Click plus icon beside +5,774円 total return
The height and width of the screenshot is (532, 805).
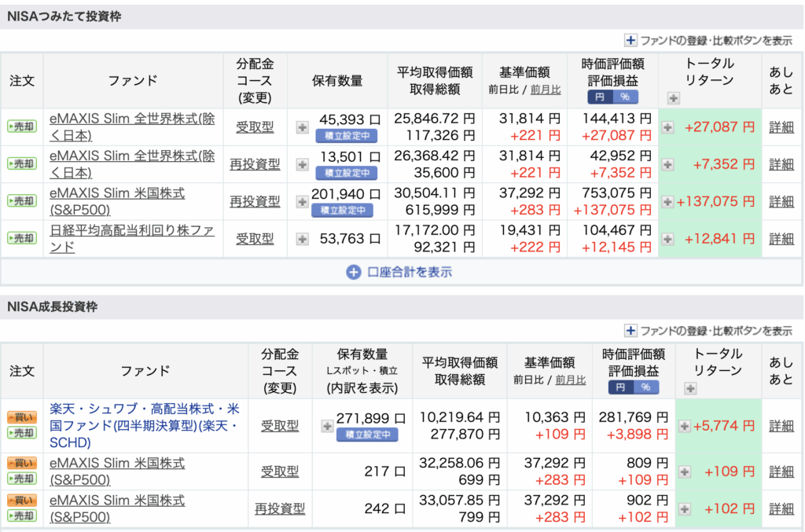point(684,426)
